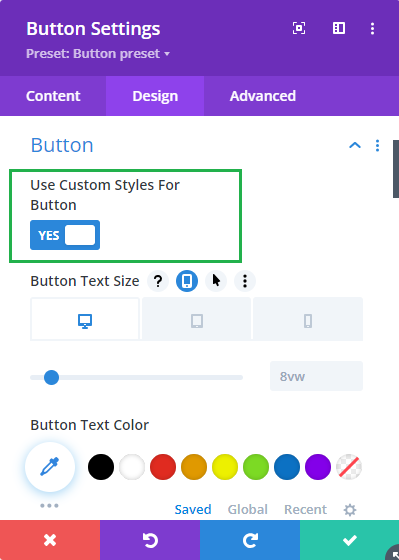
Task: Click the snap modal to sidebar icon
Action: [339, 28]
